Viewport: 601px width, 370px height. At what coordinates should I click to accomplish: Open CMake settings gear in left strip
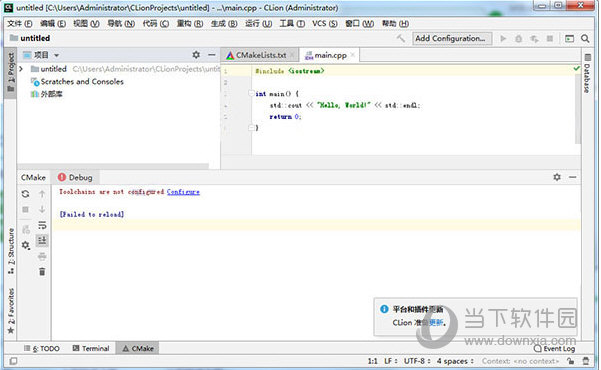25,245
